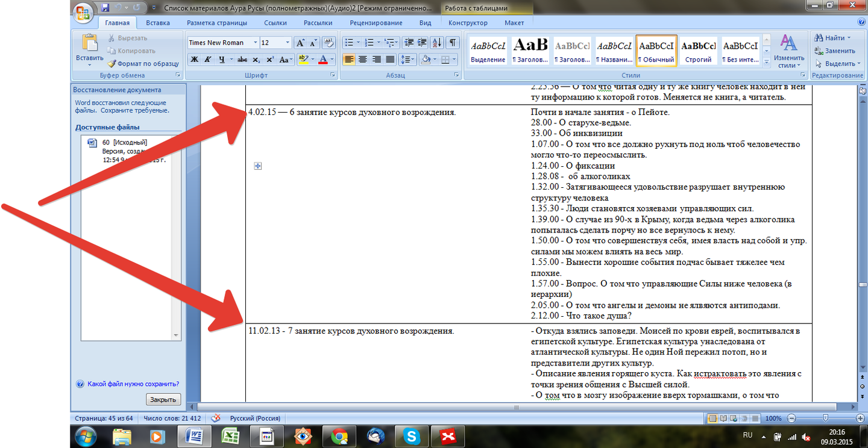Screen dimensions: 868x448
Task: Click the Format Painter (Формат по образцу)
Action: pyautogui.click(x=143, y=64)
